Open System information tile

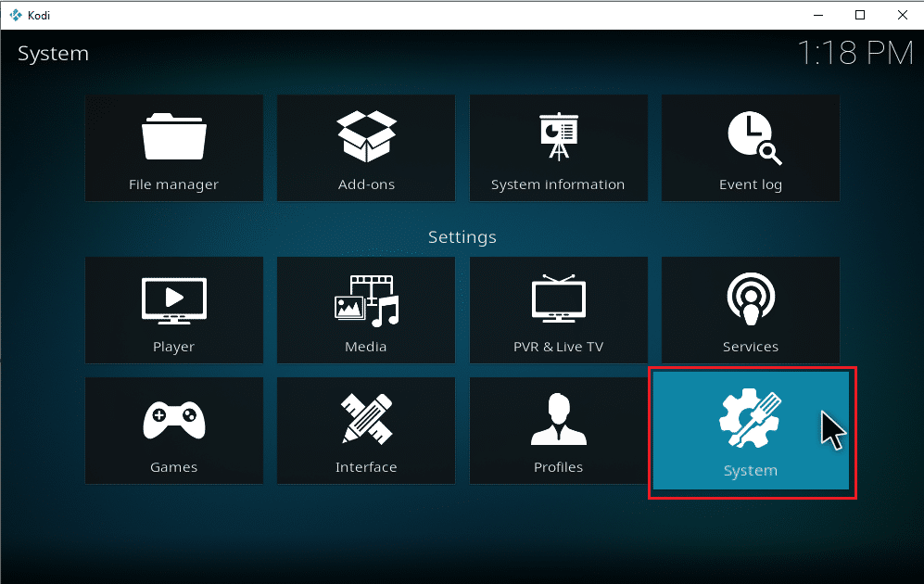pos(558,148)
